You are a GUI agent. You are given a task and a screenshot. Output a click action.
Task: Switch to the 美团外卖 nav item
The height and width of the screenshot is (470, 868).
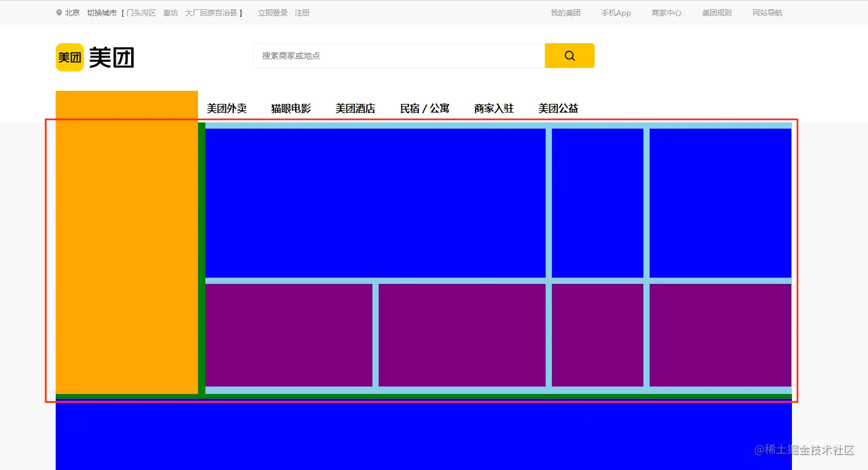pyautogui.click(x=227, y=109)
